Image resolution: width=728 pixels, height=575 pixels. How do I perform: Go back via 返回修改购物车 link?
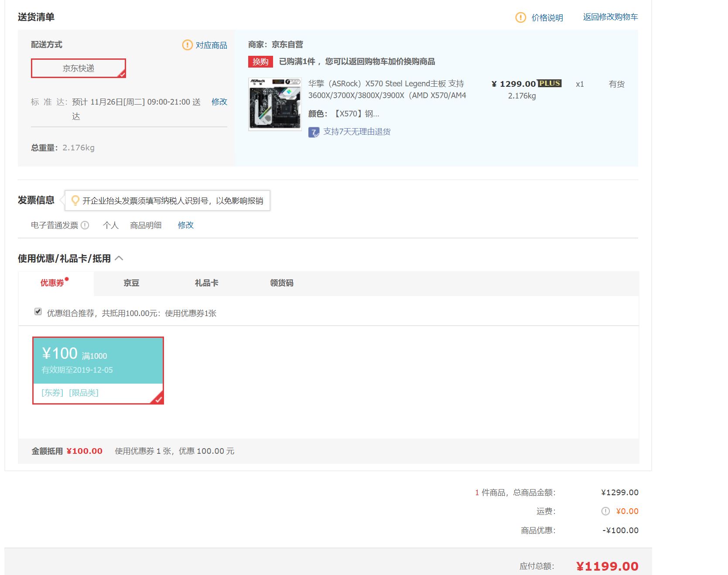610,17
